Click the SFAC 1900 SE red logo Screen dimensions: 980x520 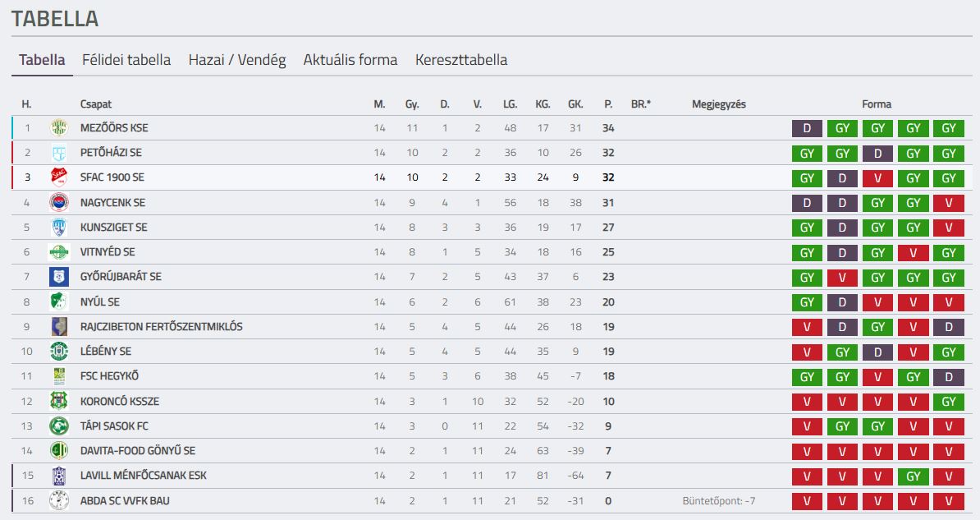59,177
